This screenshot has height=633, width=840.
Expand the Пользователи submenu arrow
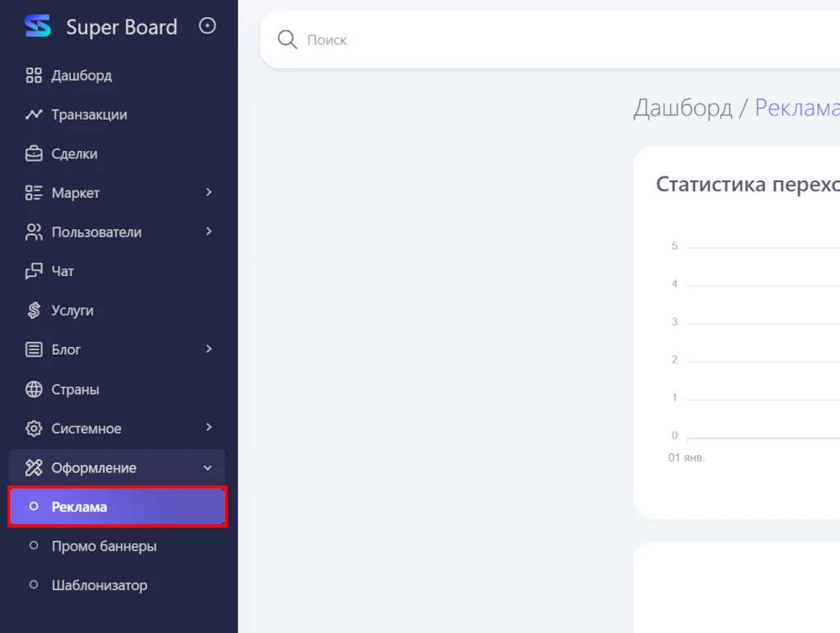click(x=209, y=232)
